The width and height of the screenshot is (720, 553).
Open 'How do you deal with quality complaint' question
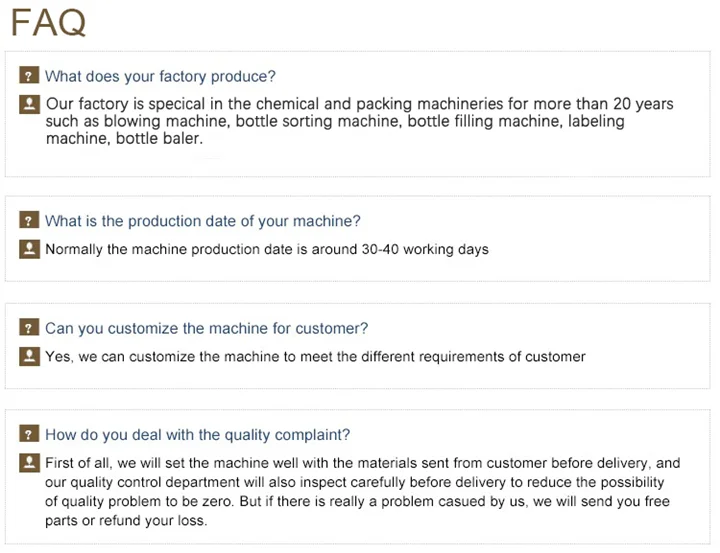(x=198, y=435)
